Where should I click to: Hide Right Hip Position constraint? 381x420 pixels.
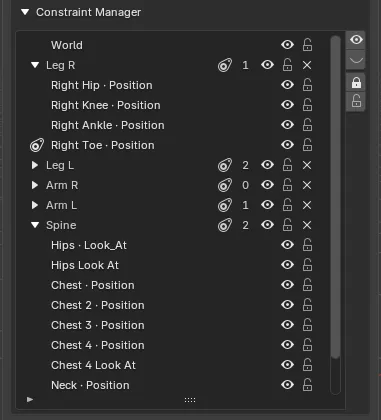point(287,85)
